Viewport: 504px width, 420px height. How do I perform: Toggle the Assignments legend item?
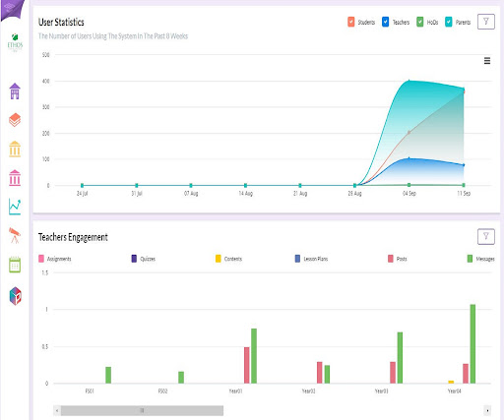click(x=55, y=259)
